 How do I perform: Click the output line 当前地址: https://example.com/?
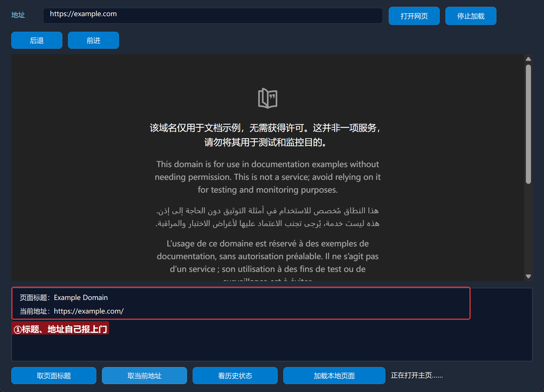[x=72, y=311]
